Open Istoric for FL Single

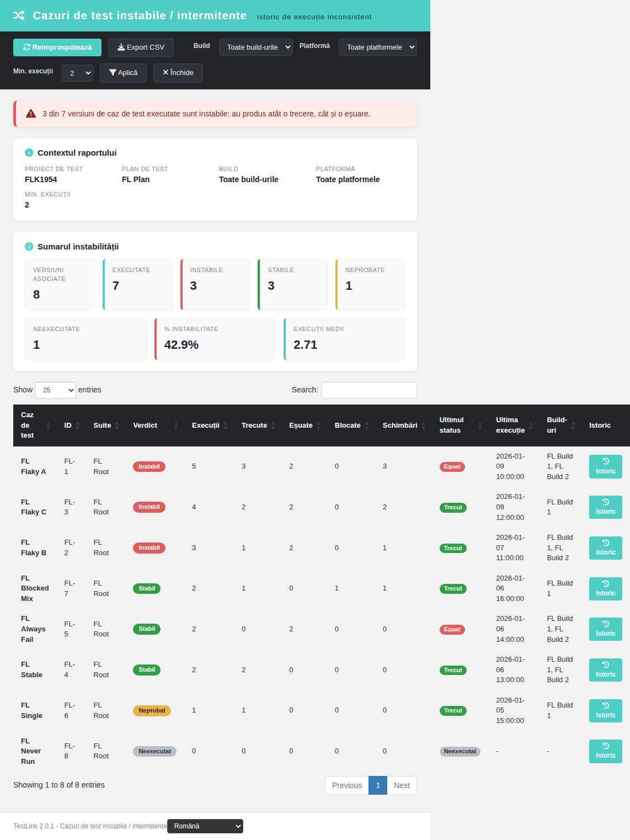point(605,710)
